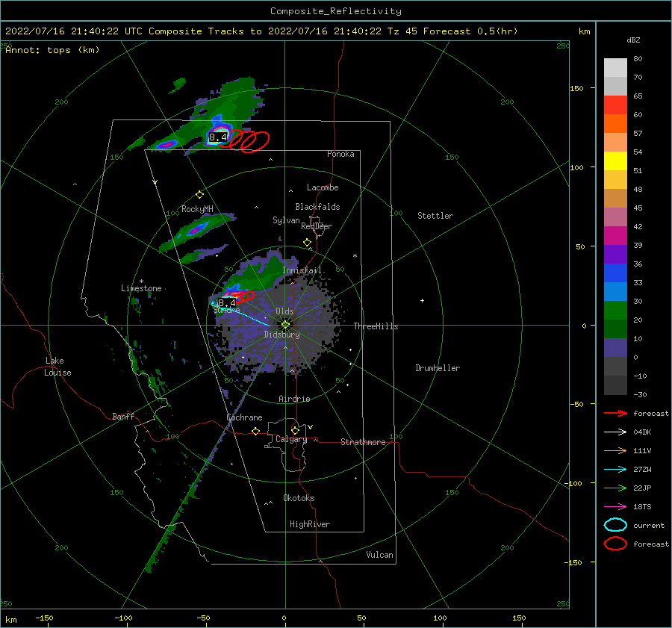Click the Calgary city label
The width and height of the screenshot is (672, 628).
(291, 439)
